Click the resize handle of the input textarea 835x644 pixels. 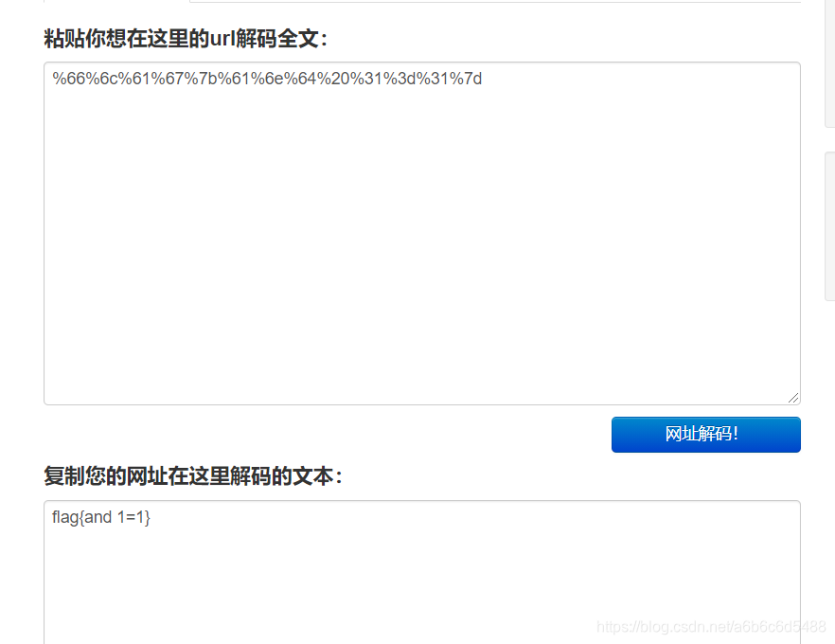[793, 398]
